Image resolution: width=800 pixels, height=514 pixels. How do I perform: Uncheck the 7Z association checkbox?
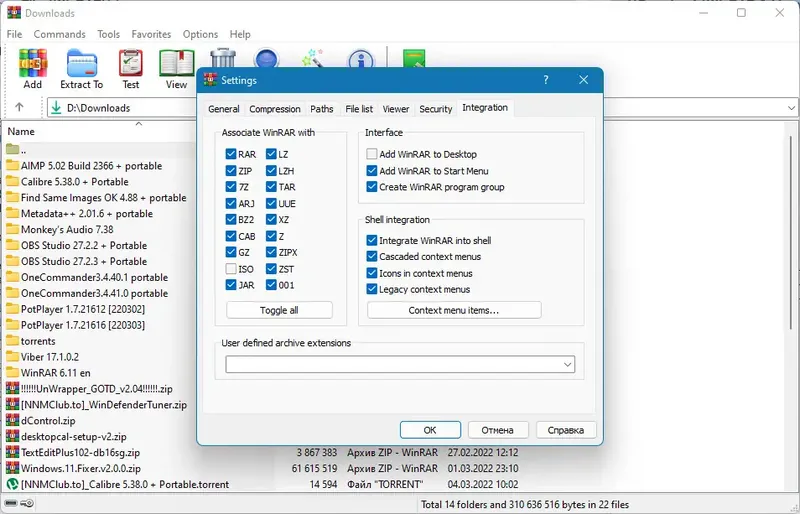(231, 187)
